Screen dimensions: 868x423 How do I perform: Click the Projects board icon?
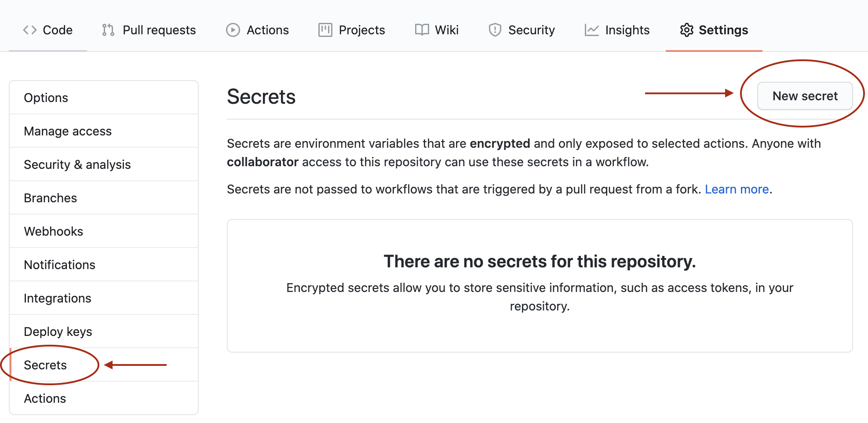pyautogui.click(x=325, y=30)
